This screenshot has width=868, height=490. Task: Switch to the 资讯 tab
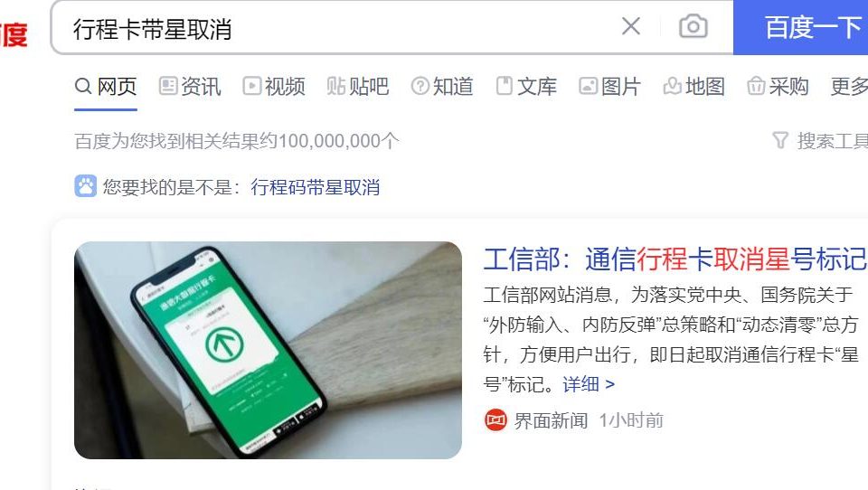point(190,87)
